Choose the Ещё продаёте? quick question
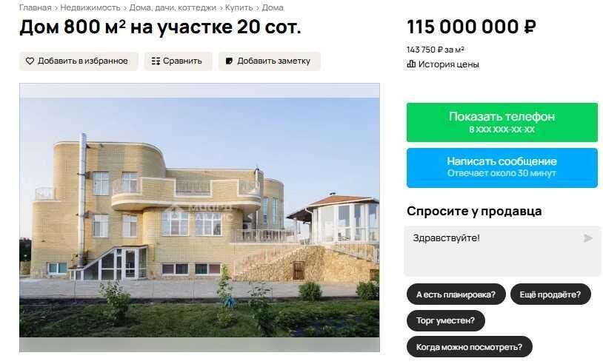The image size is (603, 364). pos(550,294)
